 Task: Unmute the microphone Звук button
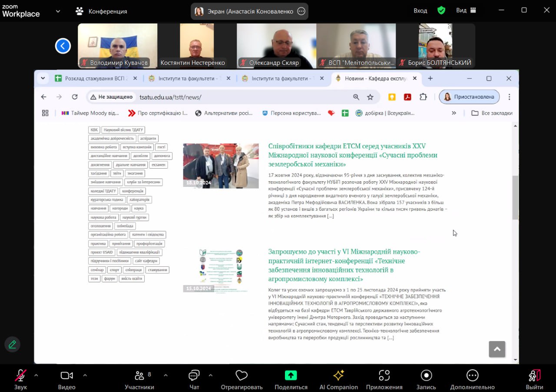[20, 376]
